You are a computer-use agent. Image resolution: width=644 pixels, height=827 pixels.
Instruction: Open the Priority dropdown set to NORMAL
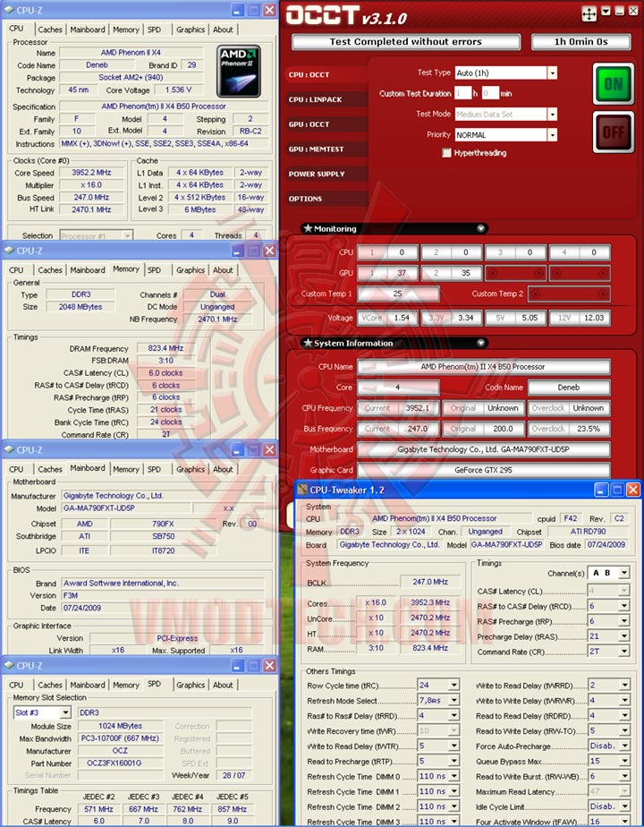click(x=552, y=135)
